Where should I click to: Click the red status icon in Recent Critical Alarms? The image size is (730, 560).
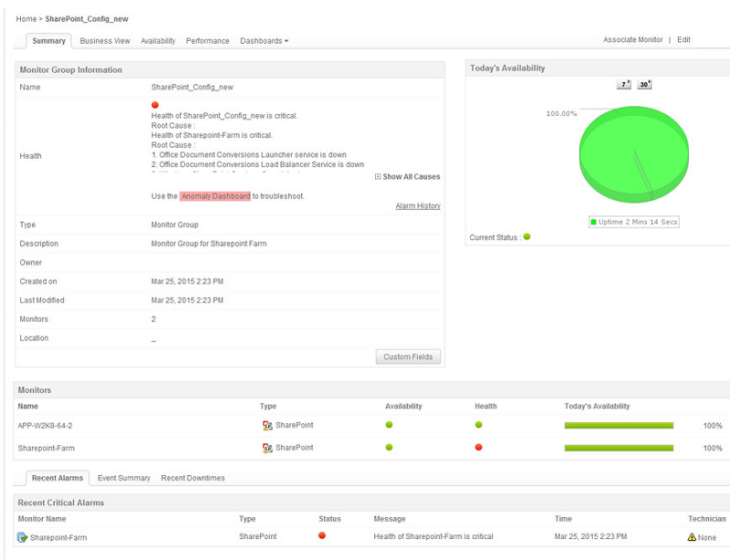click(x=322, y=536)
